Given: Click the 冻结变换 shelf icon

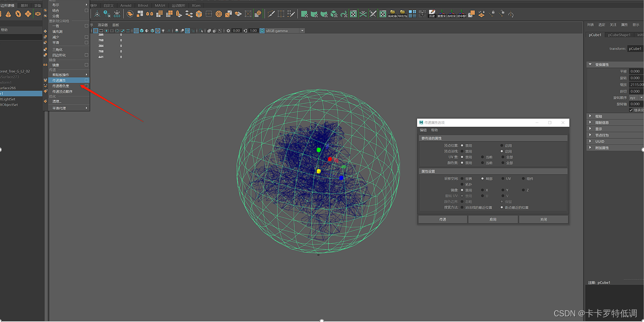Looking at the screenshot, I should [x=451, y=14].
